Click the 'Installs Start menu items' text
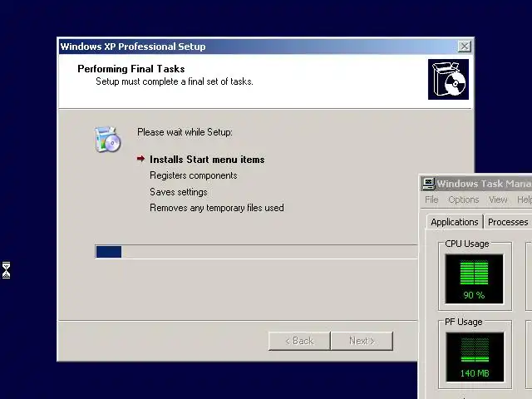 [x=207, y=160]
